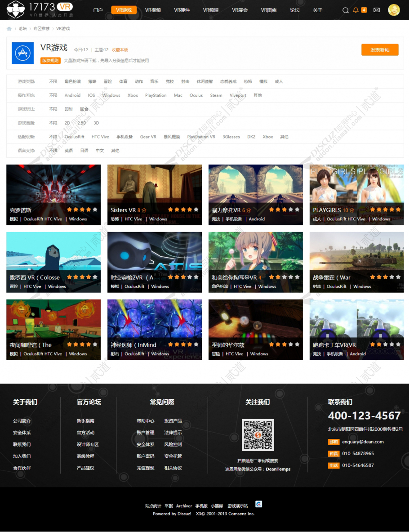The width and height of the screenshot is (409, 532).
Task: Open the 关于 nav item
Action: (x=317, y=10)
